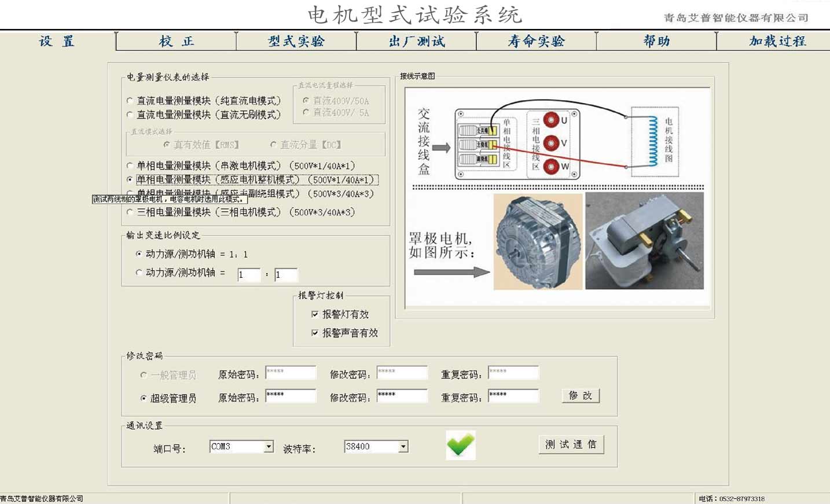Click the custom axis ratio input box

[x=248, y=275]
